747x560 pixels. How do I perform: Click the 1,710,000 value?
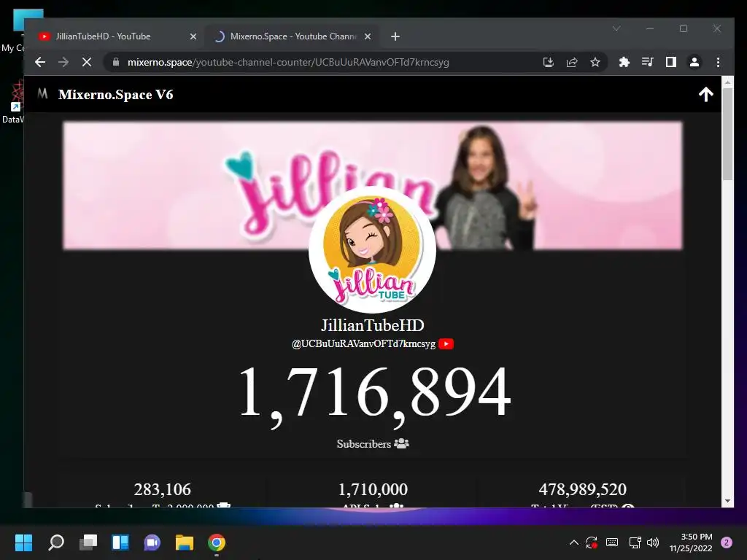point(373,489)
